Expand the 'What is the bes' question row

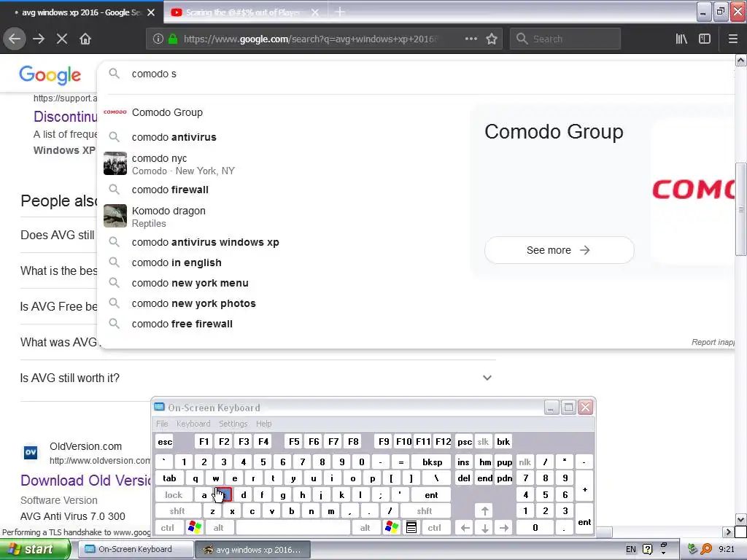pyautogui.click(x=58, y=271)
